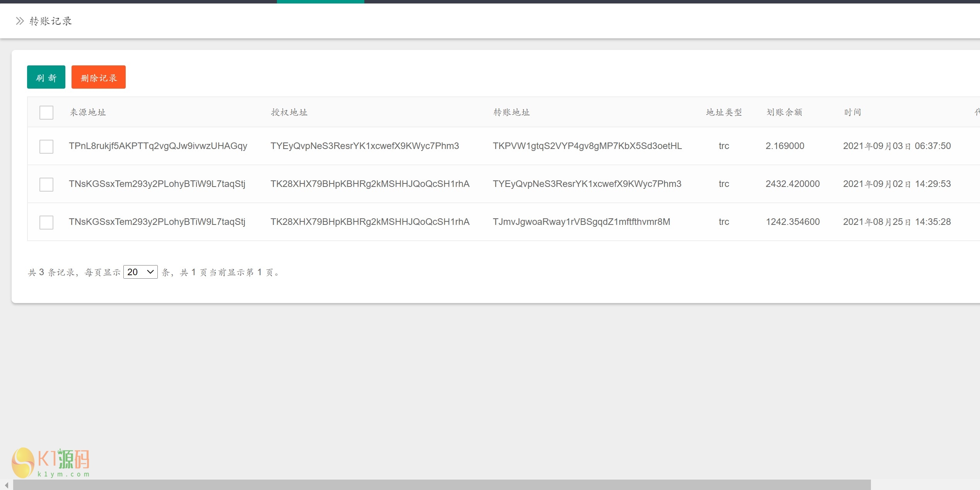The width and height of the screenshot is (980, 490).
Task: Click the 共 3 条记录 record count text
Action: (x=51, y=272)
